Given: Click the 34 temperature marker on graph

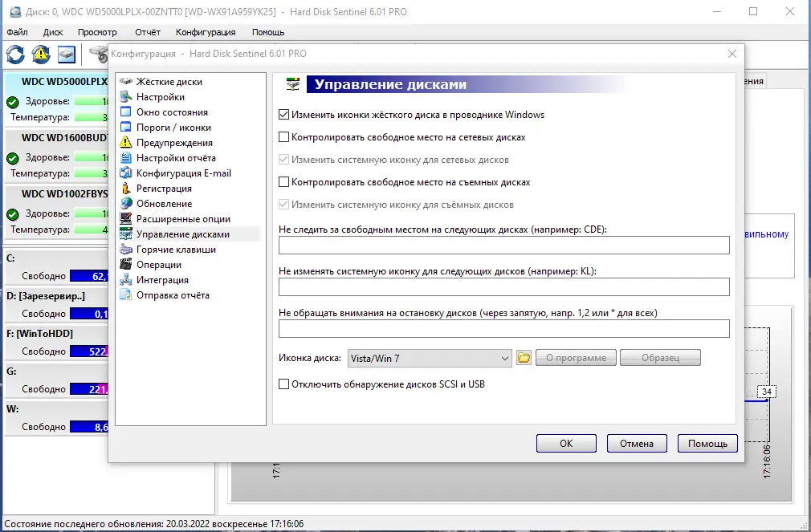Looking at the screenshot, I should (767, 392).
